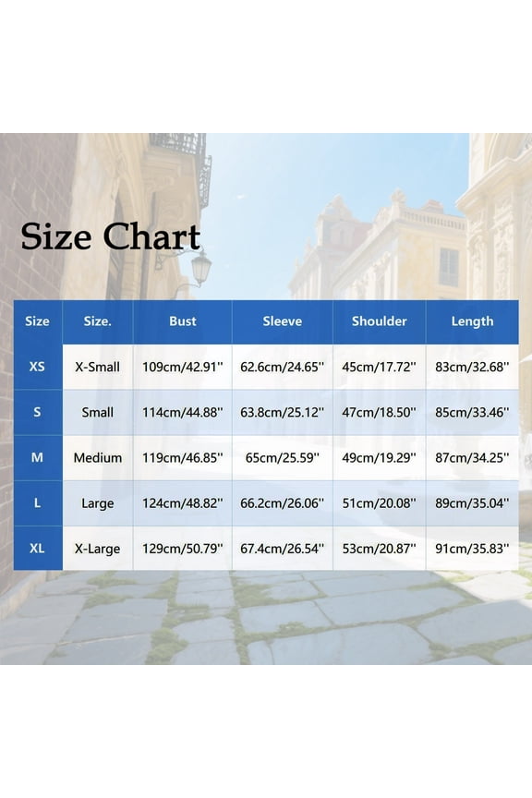Click the S row label
Image resolution: width=532 pixels, height=798 pixels.
pyautogui.click(x=37, y=412)
